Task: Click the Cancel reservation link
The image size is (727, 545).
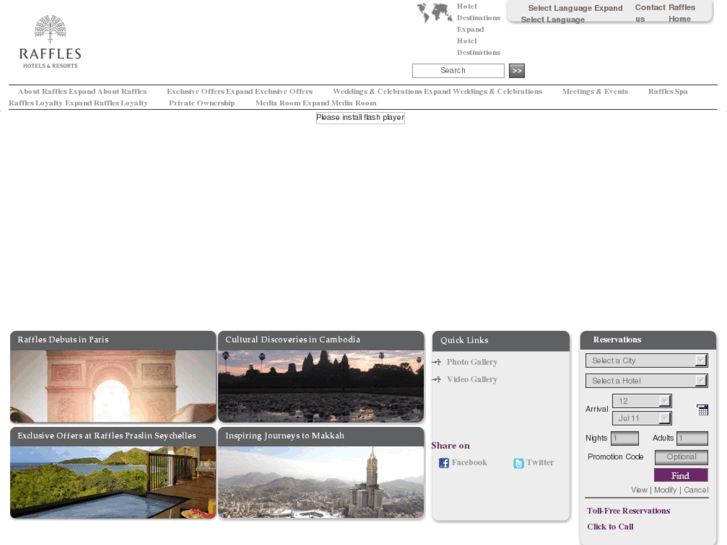Action: (x=696, y=490)
